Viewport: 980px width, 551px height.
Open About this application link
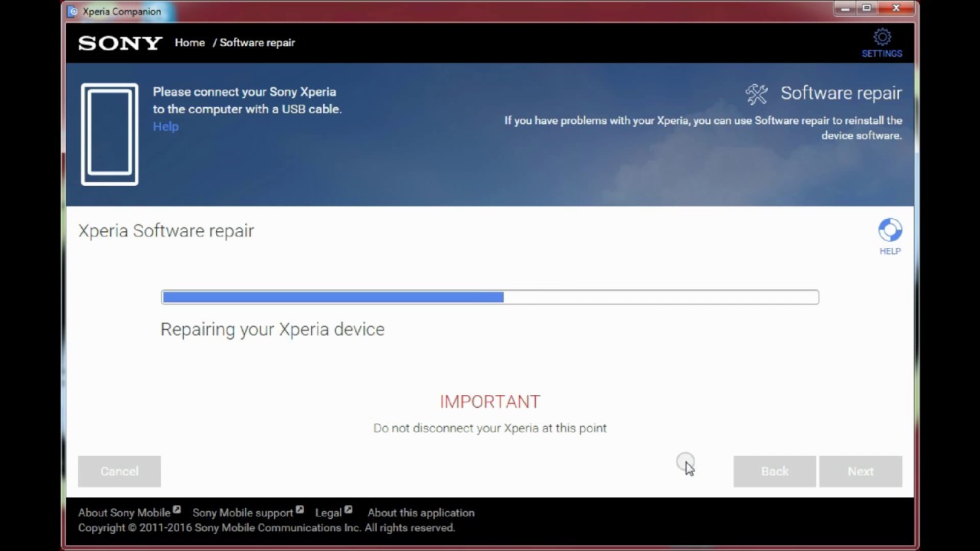click(x=421, y=513)
